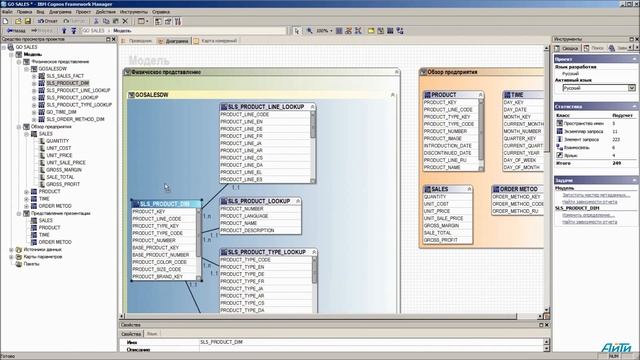Click Изменить определение link under SLS_PRODUCT_DIM
640x360 pixels.
click(x=589, y=215)
